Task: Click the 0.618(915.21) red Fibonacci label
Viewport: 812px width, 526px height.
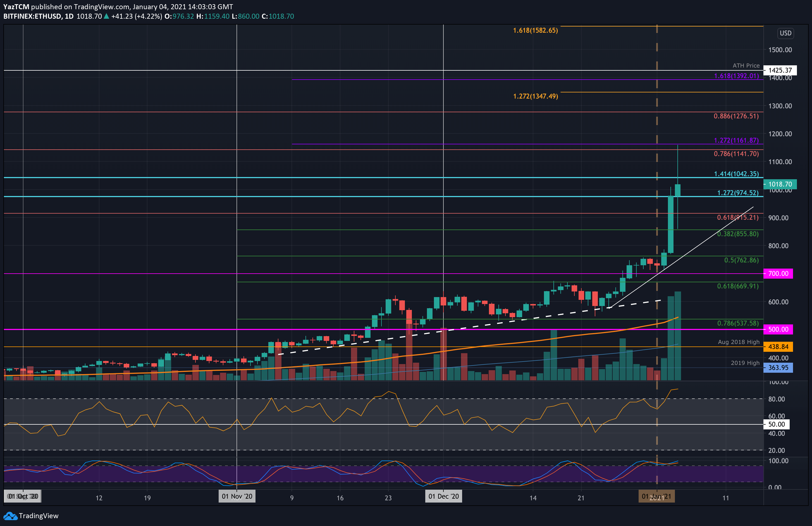Action: (738, 217)
